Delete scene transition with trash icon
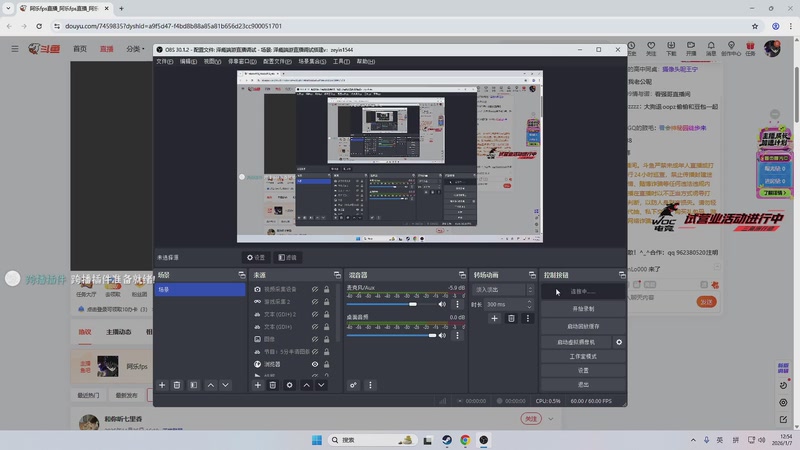 pyautogui.click(x=511, y=318)
